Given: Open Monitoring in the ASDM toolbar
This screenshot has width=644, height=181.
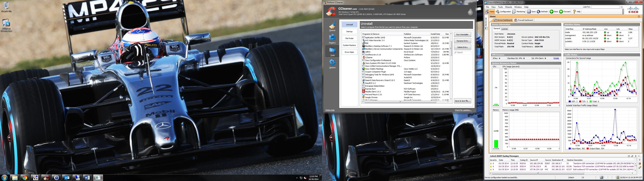Looking at the screenshot, I should tap(519, 12).
